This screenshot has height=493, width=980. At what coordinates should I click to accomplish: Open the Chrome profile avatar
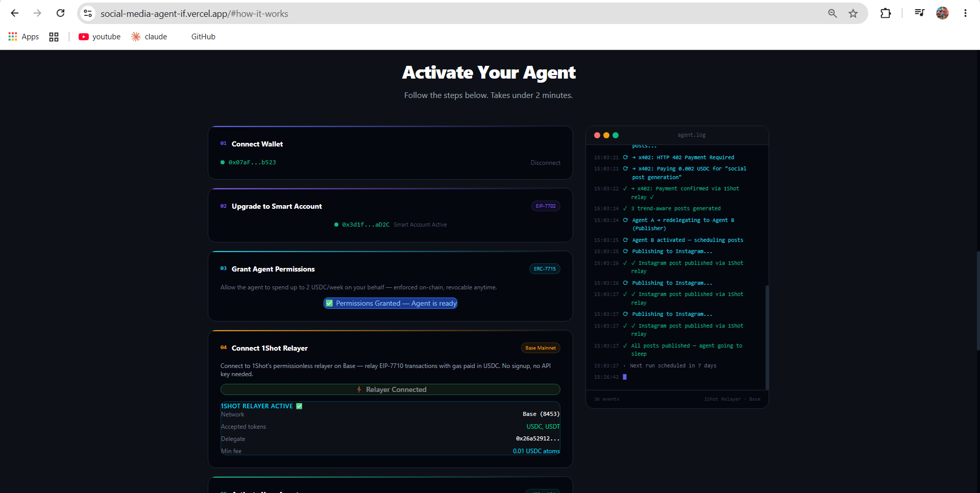[942, 13]
